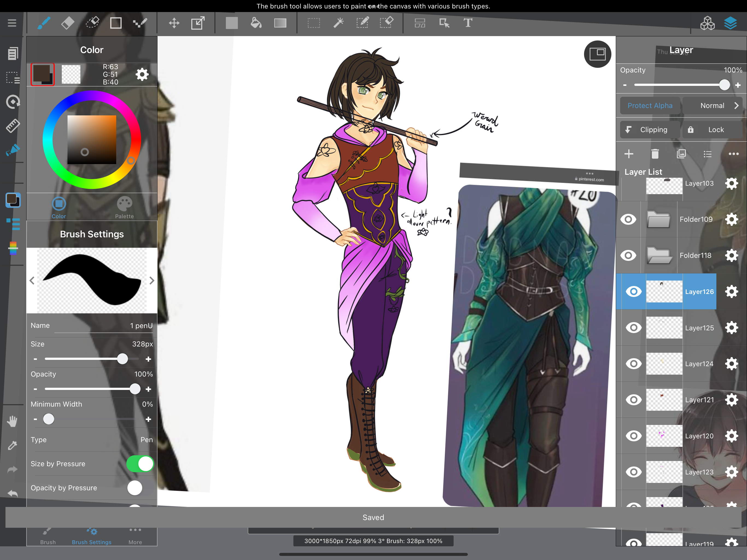This screenshot has height=560, width=747.
Task: Select the Text tool
Action: click(x=468, y=23)
